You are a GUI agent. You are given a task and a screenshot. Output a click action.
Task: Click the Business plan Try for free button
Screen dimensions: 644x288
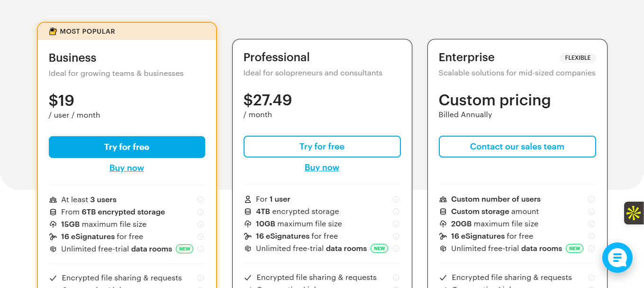[127, 147]
